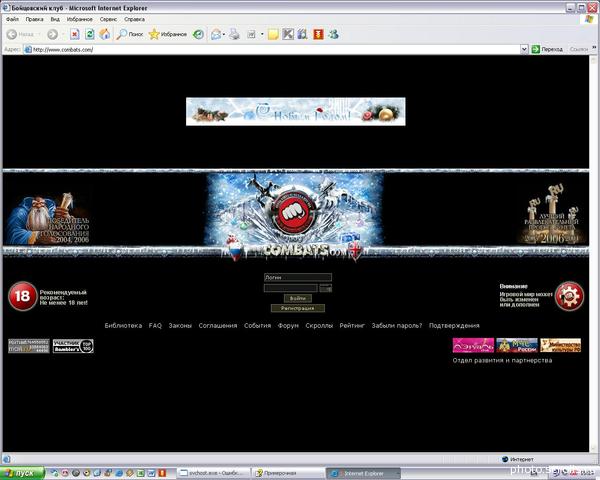
Task: Refresh the page with the green arrows icon
Action: coord(90,34)
